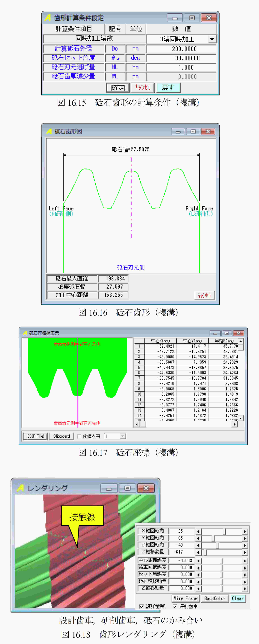Select the 砥石最大直径 value 198.834
259x644 pixels.
(x=113, y=278)
